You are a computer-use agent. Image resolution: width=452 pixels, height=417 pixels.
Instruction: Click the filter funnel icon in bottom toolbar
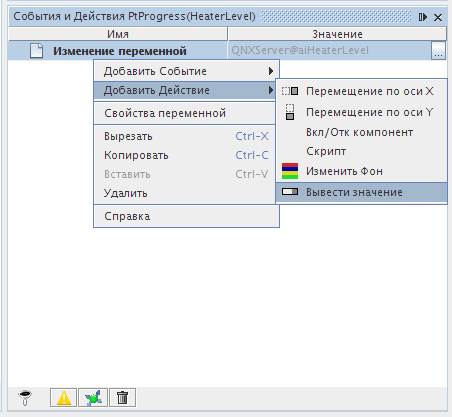pyautogui.click(x=25, y=397)
